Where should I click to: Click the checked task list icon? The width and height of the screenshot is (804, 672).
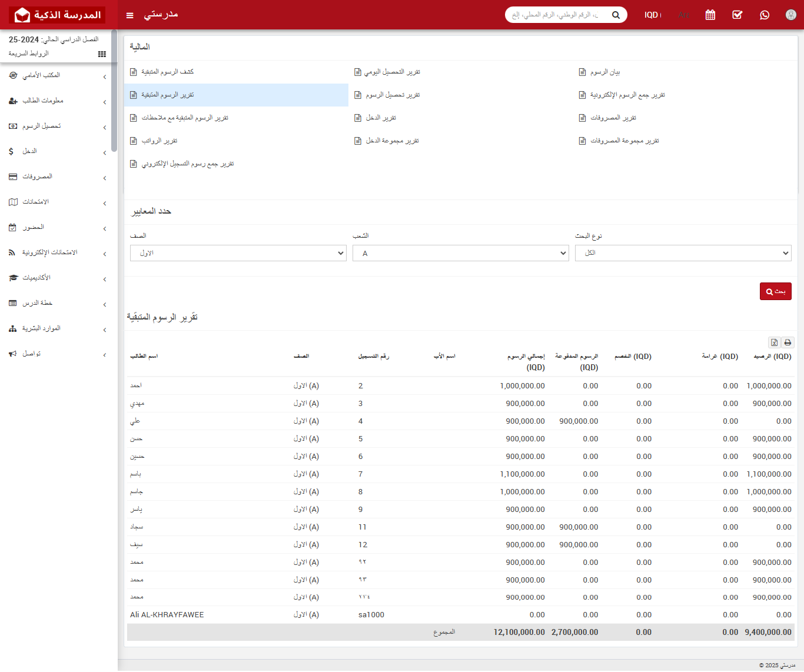tap(737, 15)
